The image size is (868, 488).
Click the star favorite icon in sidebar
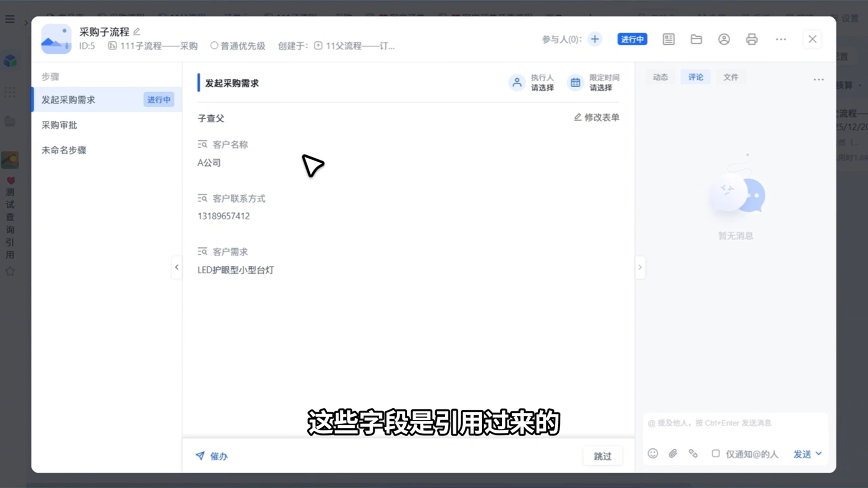click(x=10, y=271)
